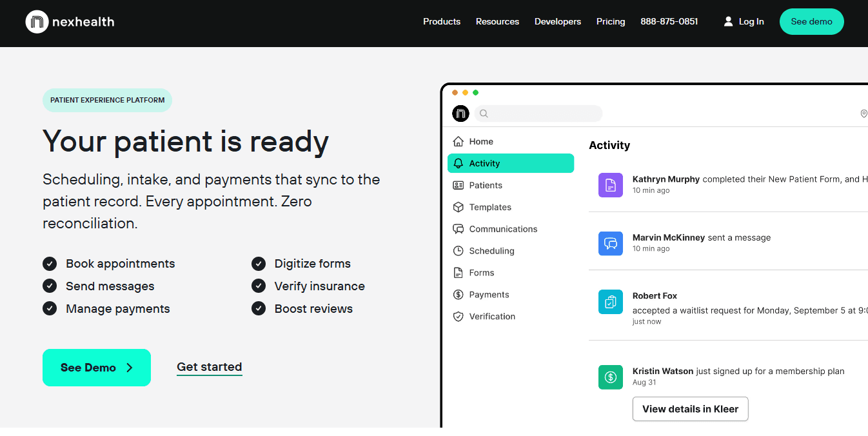Click the checkmark icon beside Send messages
The image size is (868, 436).
pos(50,286)
